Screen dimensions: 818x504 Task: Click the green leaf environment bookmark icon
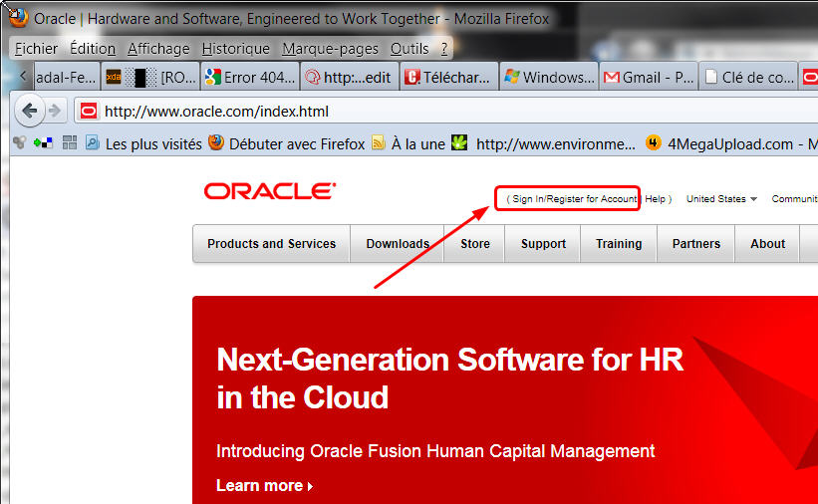point(459,142)
